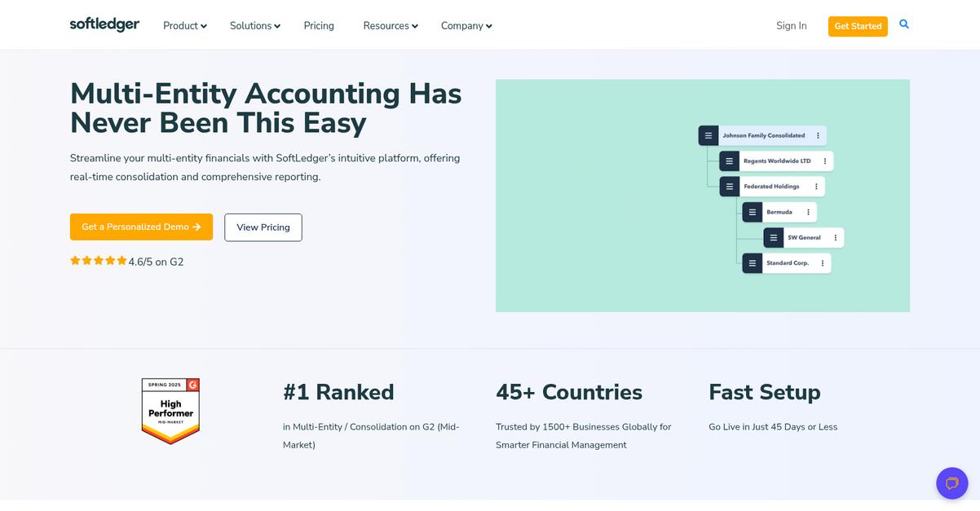This screenshot has width=980, height=511.
Task: Click hamburger icon for SW General
Action: pyautogui.click(x=773, y=237)
